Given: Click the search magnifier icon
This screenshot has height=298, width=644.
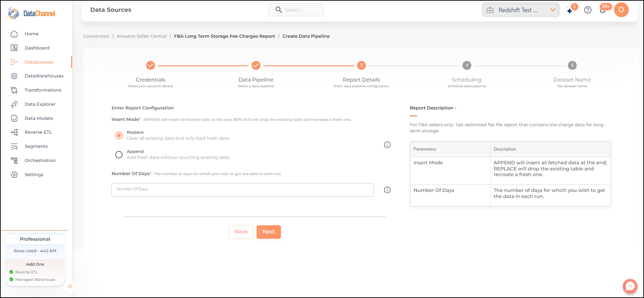Looking at the screenshot, I should click(279, 10).
